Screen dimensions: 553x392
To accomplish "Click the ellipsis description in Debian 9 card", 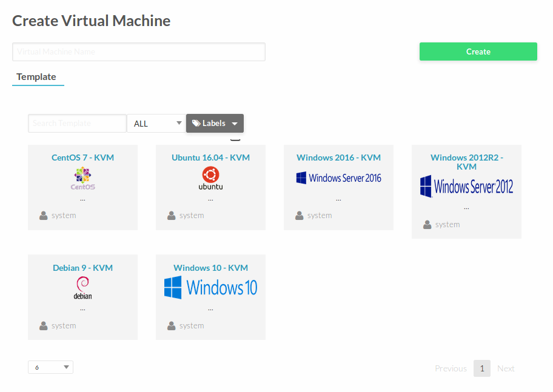I will [82, 310].
